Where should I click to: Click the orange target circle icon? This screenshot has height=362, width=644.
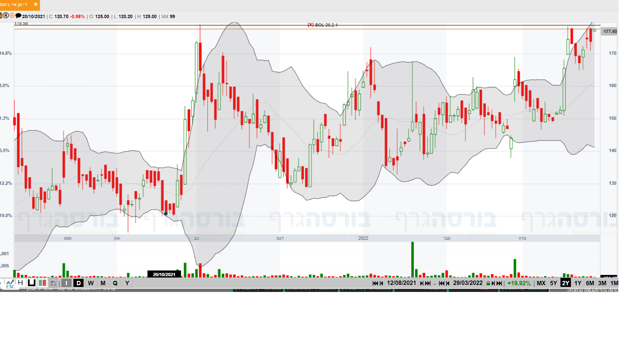click(12, 16)
